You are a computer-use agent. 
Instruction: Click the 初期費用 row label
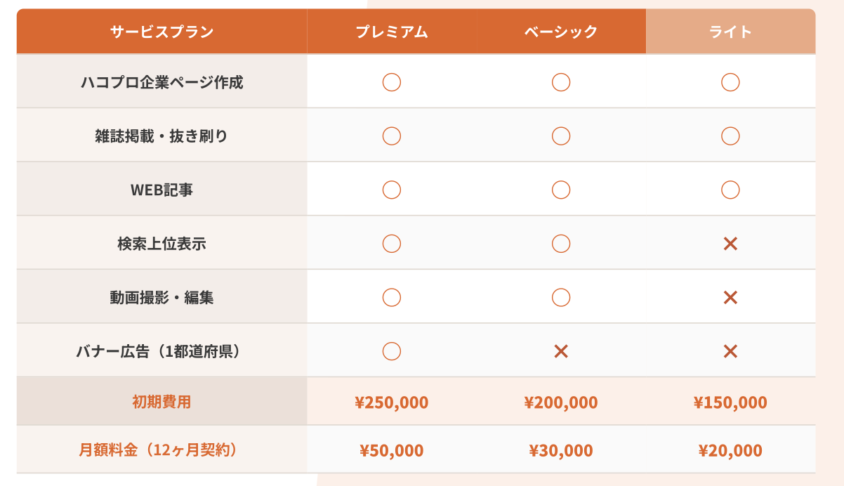click(x=162, y=402)
